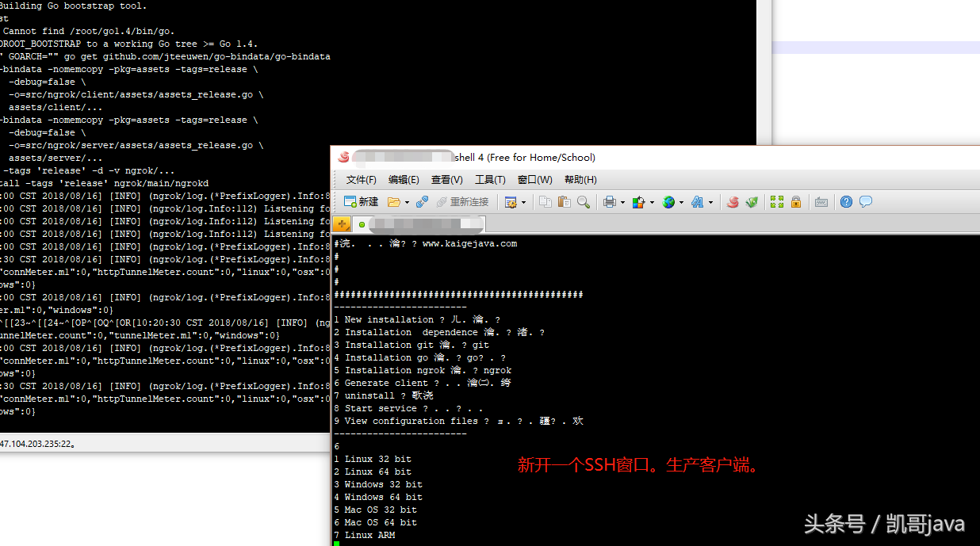Click the Print icon
The width and height of the screenshot is (980, 546).
609,202
